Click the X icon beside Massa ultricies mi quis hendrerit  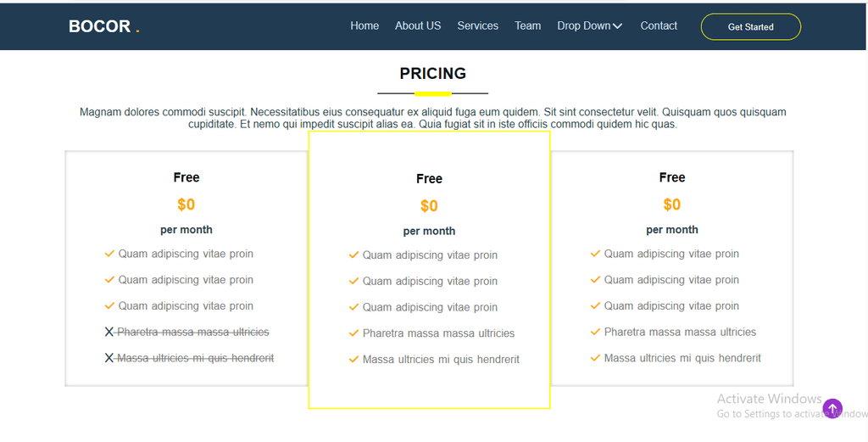coord(109,358)
